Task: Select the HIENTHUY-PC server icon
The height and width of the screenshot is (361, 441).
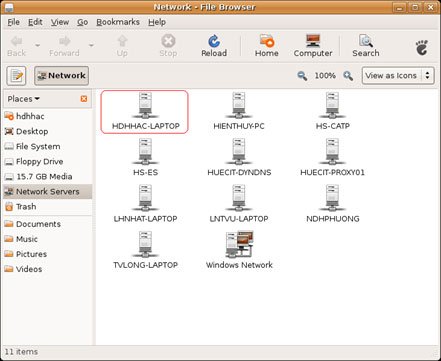Action: (x=239, y=112)
